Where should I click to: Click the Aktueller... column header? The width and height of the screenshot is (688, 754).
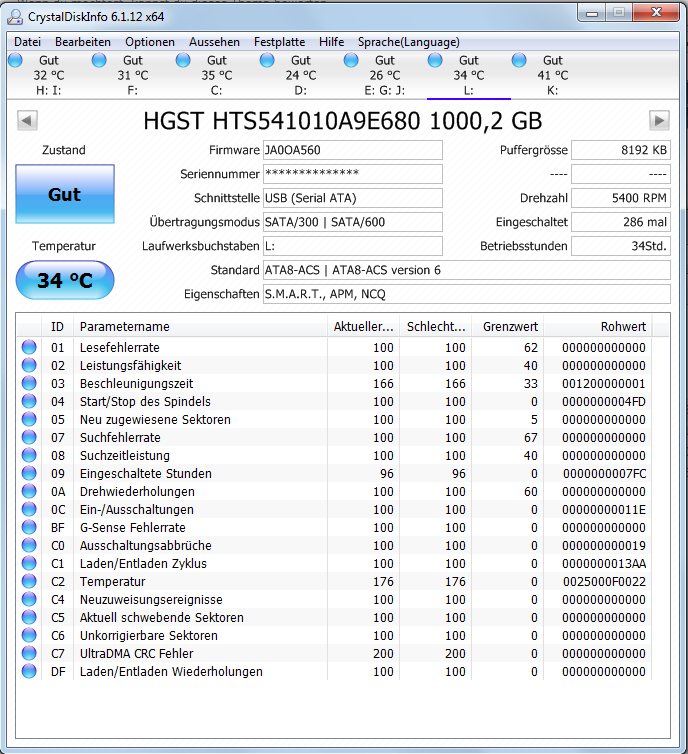[363, 327]
